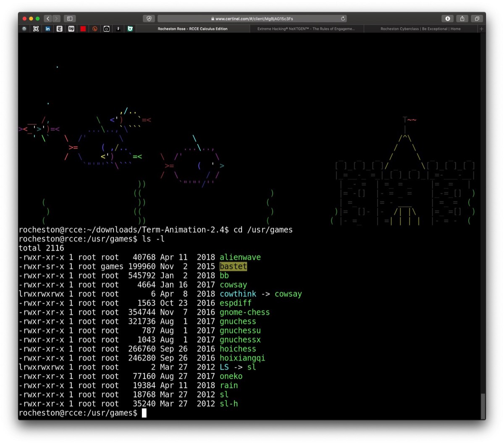The height and width of the screenshot is (444, 504).
Task: Open the LinkedIn pinned tab
Action: pos(47,29)
